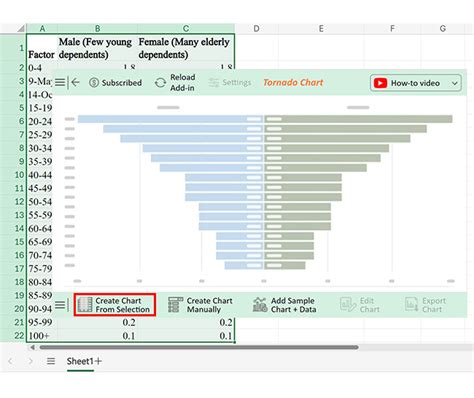The image size is (474, 398).
Task: Click Reload Add-in
Action: click(x=176, y=82)
